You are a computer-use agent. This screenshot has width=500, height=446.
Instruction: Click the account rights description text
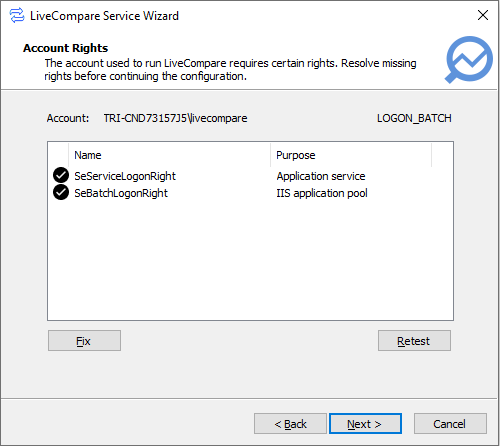point(230,69)
